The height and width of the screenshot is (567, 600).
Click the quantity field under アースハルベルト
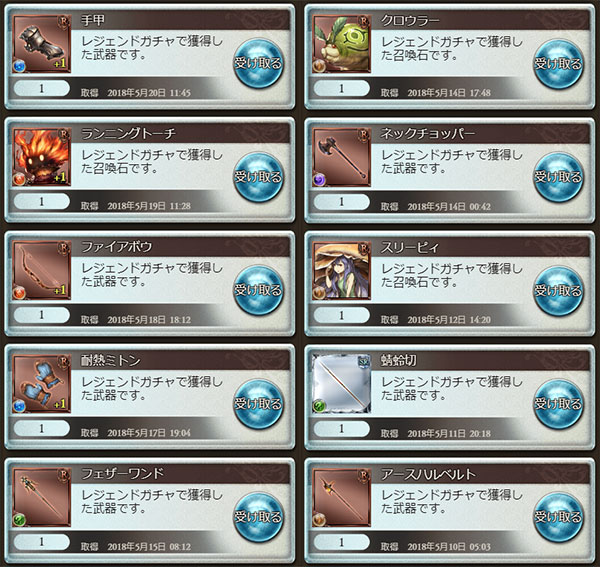342,542
